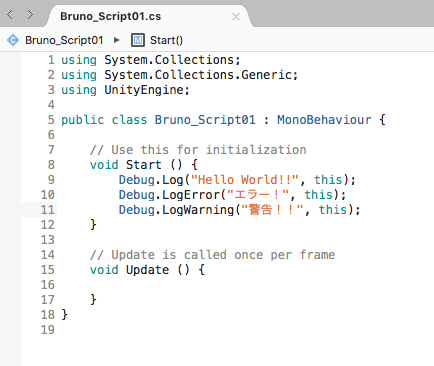Click 'MonoBehaviour' in class declaration

324,120
